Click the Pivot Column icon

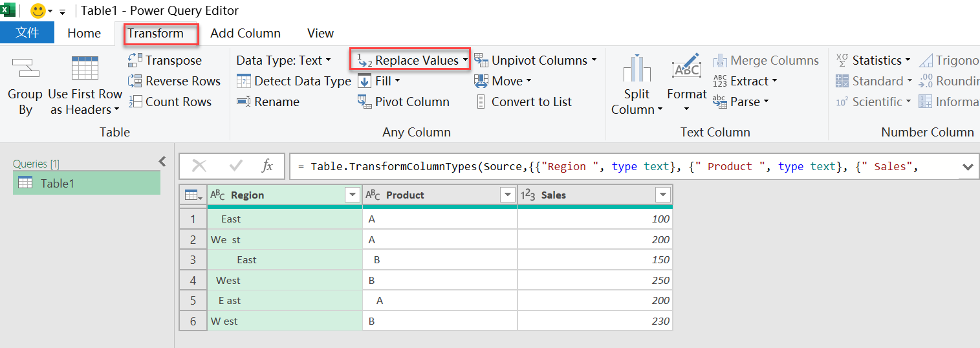click(364, 102)
